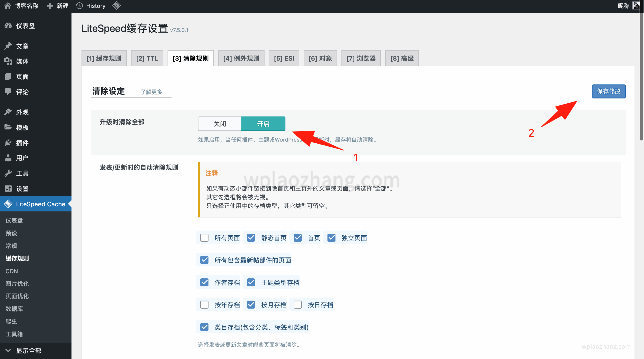The height and width of the screenshot is (359, 644).
Task: Uncheck the 按月存档 checkbox
Action: point(251,305)
